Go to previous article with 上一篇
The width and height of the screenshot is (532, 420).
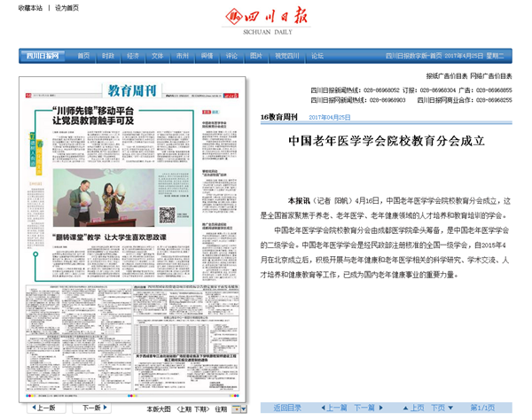tap(334, 408)
